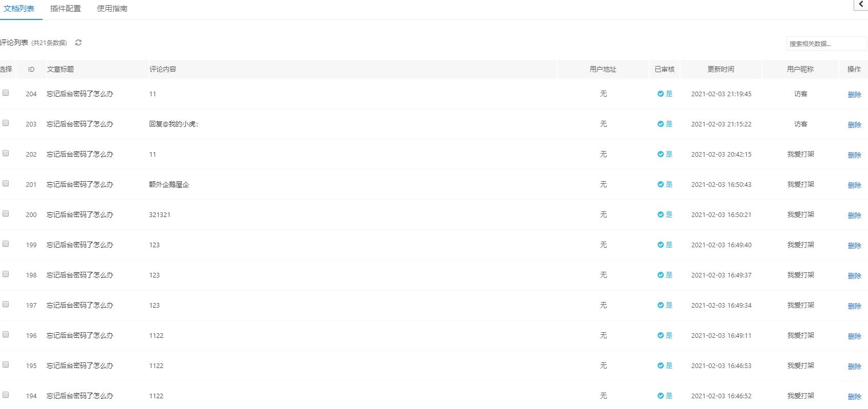Viewport: 868px width, 409px height.
Task: Focus the 搜索相关数据 search field
Action: [826, 44]
